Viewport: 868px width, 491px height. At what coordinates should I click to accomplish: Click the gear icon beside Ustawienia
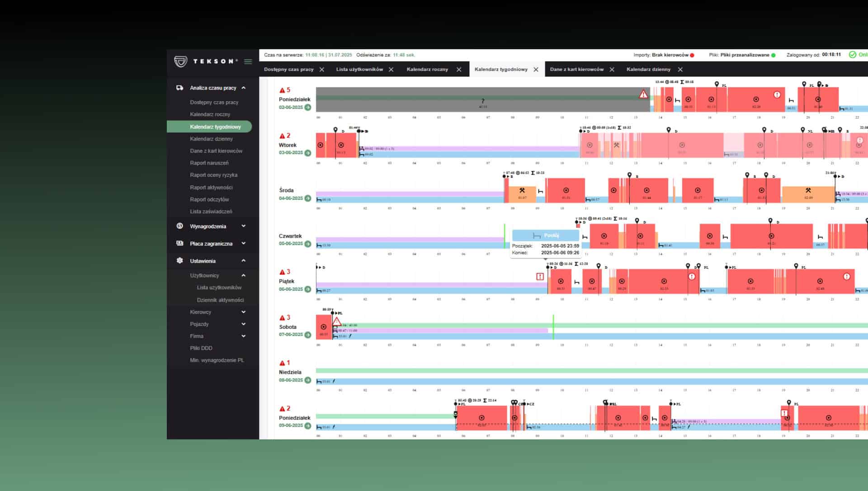[x=179, y=261]
